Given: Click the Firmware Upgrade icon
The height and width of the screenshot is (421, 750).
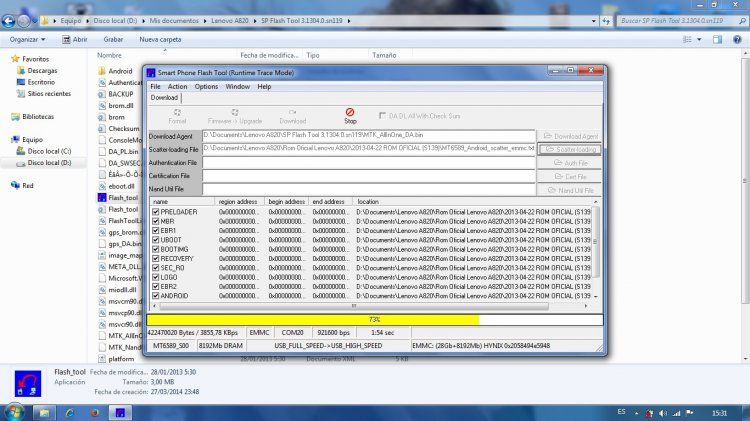Looking at the screenshot, I should click(234, 115).
